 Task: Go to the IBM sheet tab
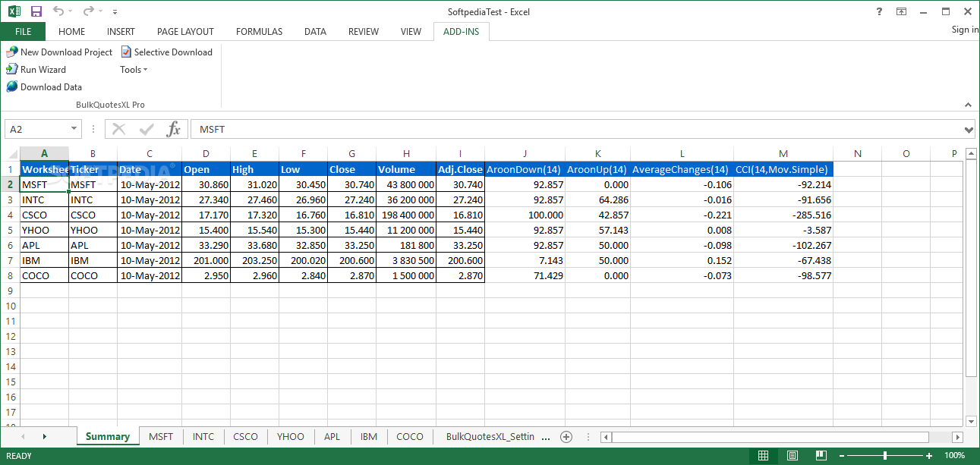369,436
